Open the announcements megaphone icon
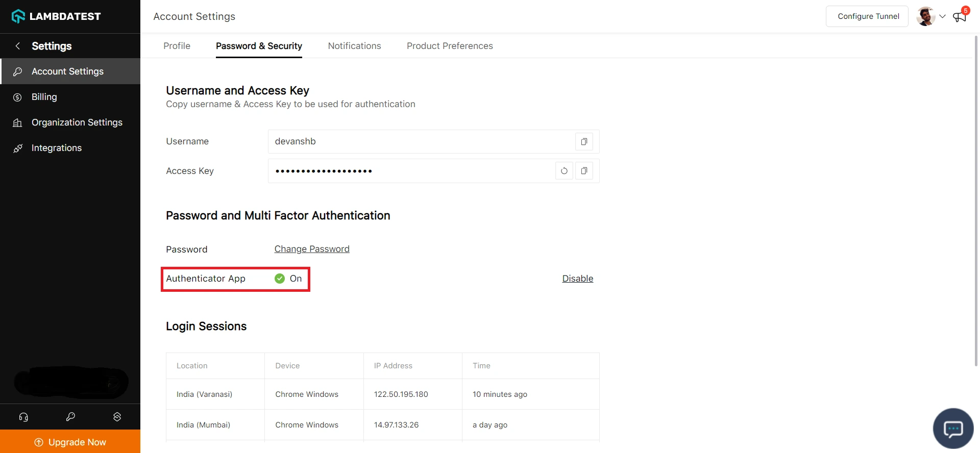The image size is (980, 453). click(959, 17)
